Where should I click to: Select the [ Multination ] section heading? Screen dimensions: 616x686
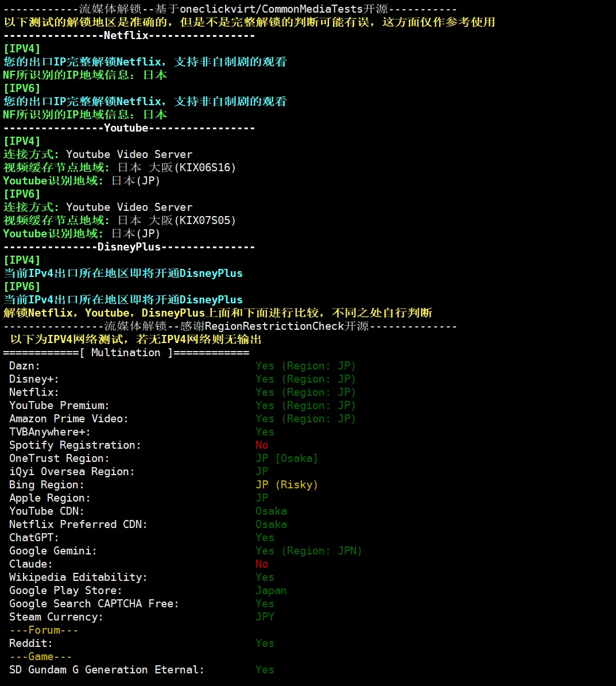click(x=126, y=353)
